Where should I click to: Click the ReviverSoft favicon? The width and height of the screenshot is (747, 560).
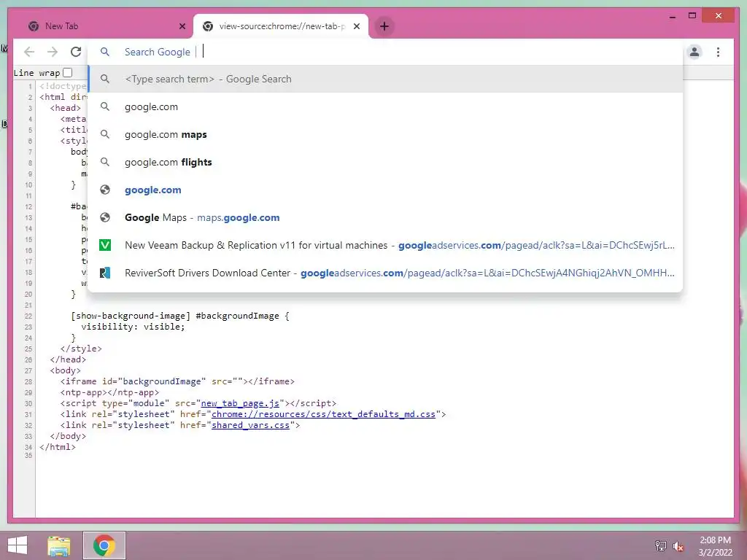pyautogui.click(x=105, y=273)
